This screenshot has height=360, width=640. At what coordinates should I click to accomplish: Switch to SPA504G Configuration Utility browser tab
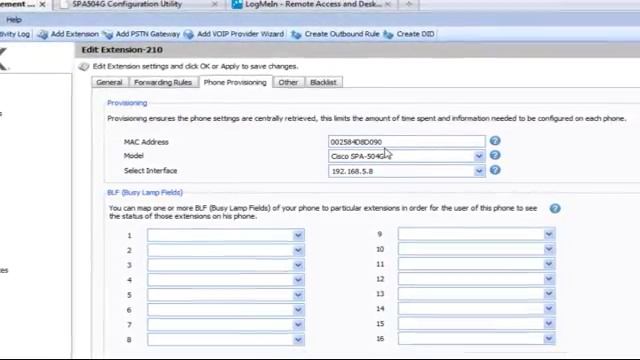[127, 4]
